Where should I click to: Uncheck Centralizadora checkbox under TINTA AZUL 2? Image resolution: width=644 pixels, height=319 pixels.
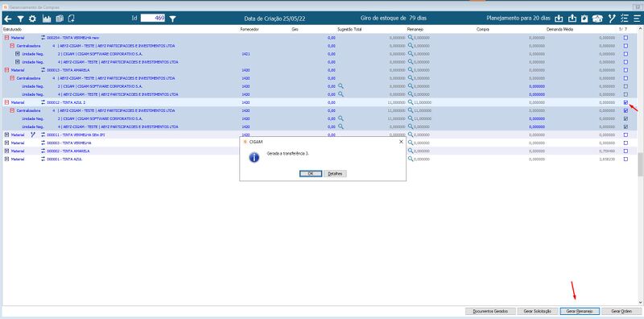click(x=625, y=110)
